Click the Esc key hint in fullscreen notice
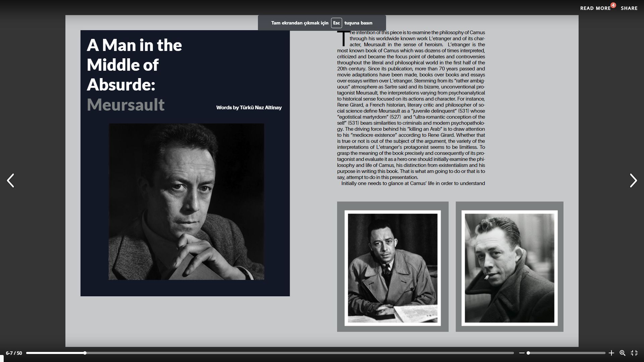Image resolution: width=644 pixels, height=362 pixels. [x=336, y=23]
